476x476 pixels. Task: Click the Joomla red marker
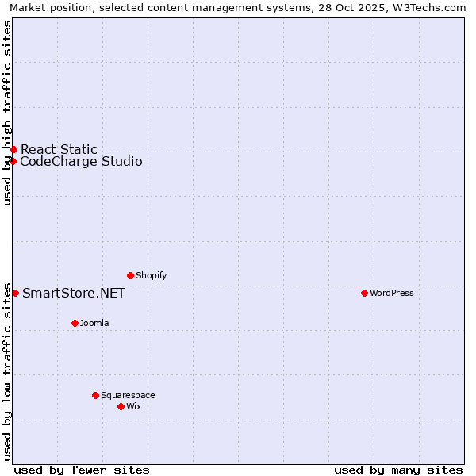75,323
